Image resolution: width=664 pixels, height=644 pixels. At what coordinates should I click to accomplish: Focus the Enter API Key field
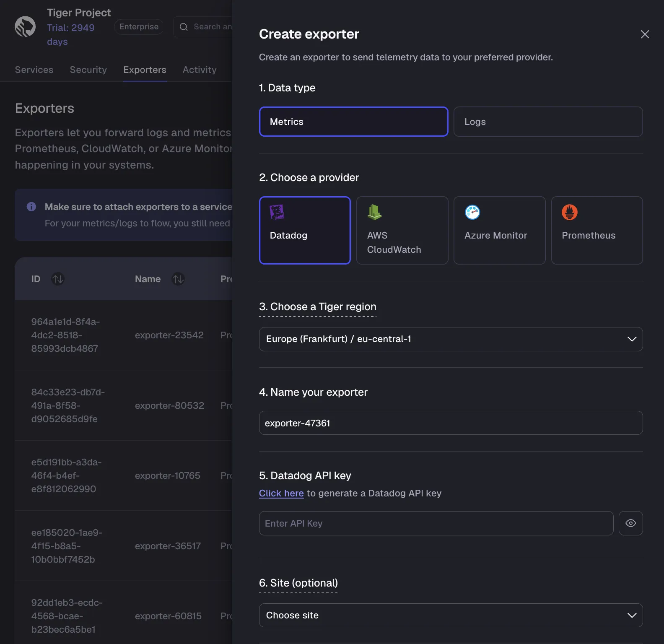[436, 523]
